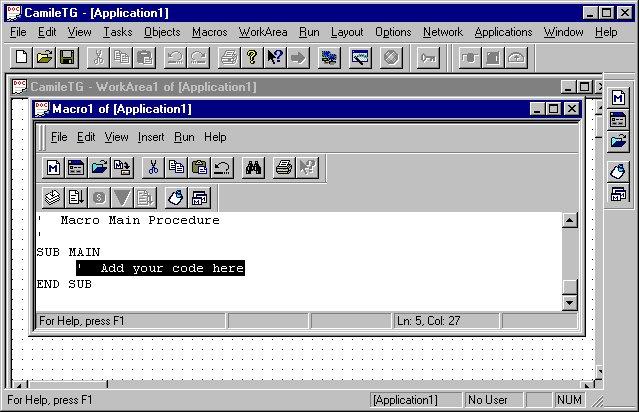
Task: Paste clipboard in macro toolbar
Action: 199,167
